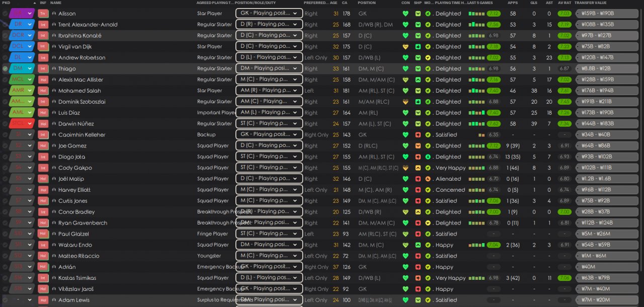The image size is (644, 307).
Task: Click Wataru Endo's condition heart icon
Action: pyautogui.click(x=406, y=245)
